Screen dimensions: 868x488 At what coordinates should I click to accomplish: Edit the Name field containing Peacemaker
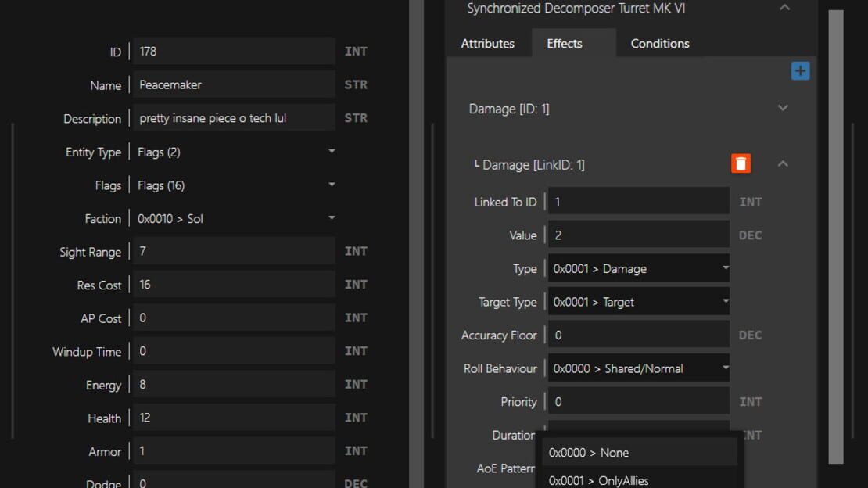pyautogui.click(x=234, y=84)
